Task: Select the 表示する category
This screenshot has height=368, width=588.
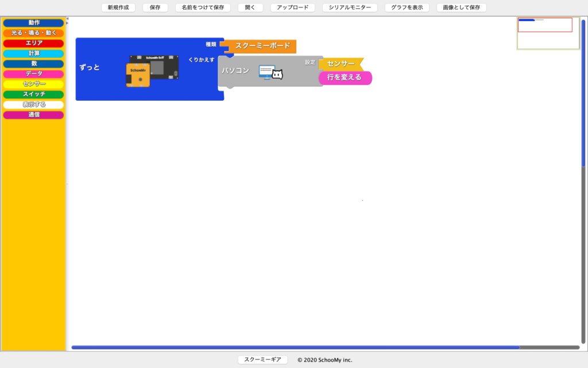Action: coord(33,105)
